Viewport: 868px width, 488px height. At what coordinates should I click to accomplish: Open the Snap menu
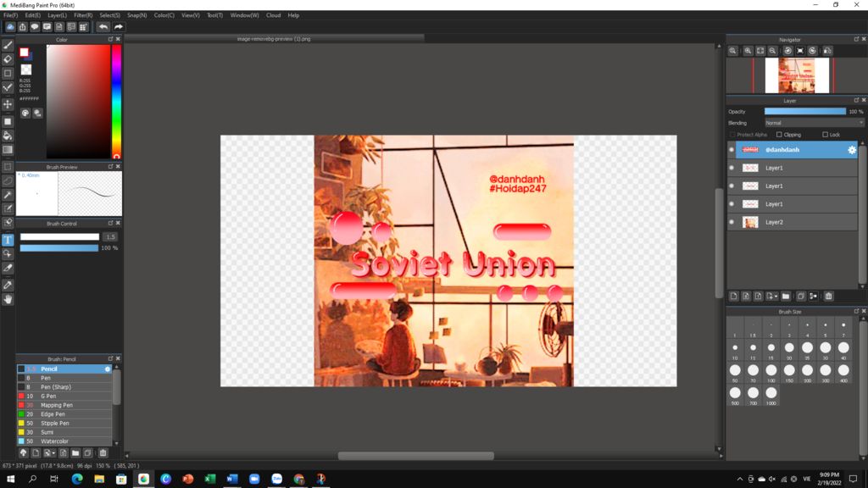pyautogui.click(x=136, y=15)
